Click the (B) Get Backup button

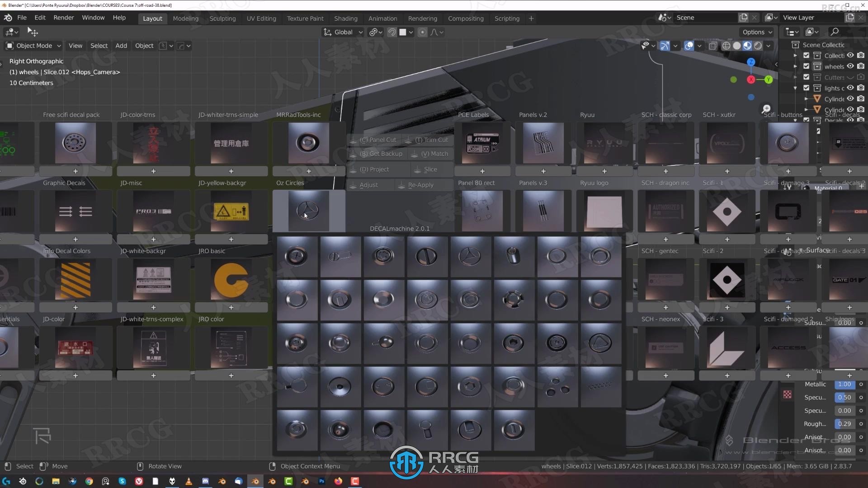coord(377,154)
